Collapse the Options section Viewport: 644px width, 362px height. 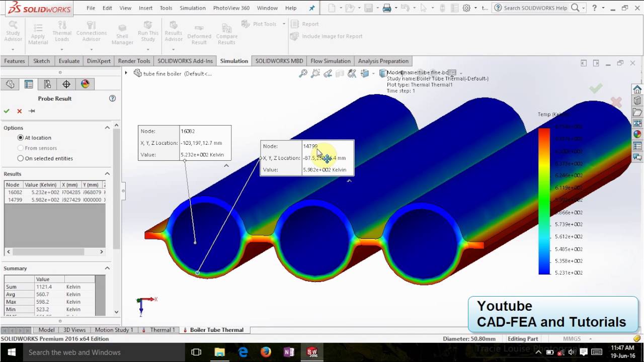(107, 128)
